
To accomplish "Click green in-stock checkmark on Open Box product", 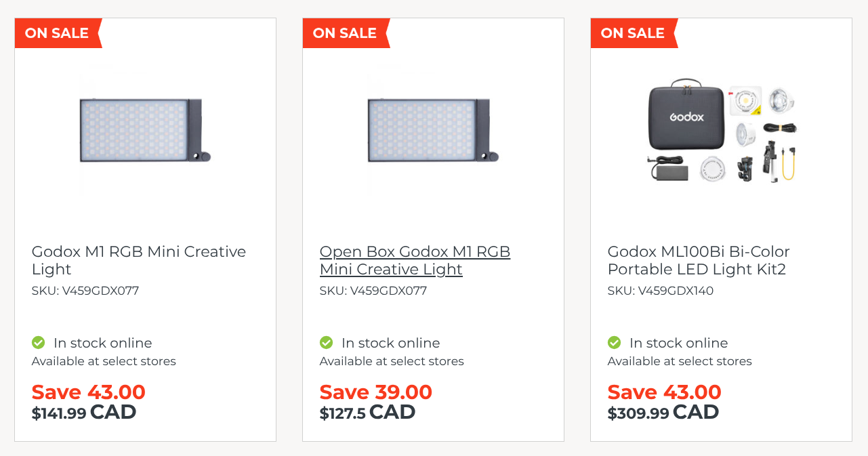I will click(326, 343).
